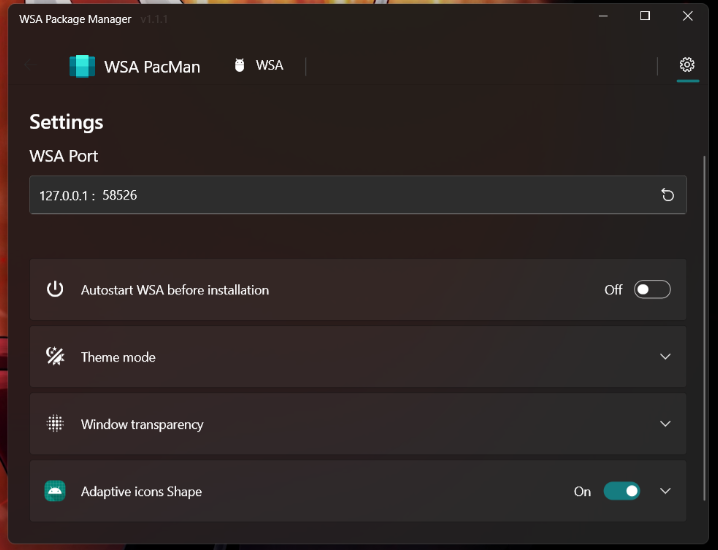Click the back arrow icon
The image size is (718, 550).
tap(32, 67)
